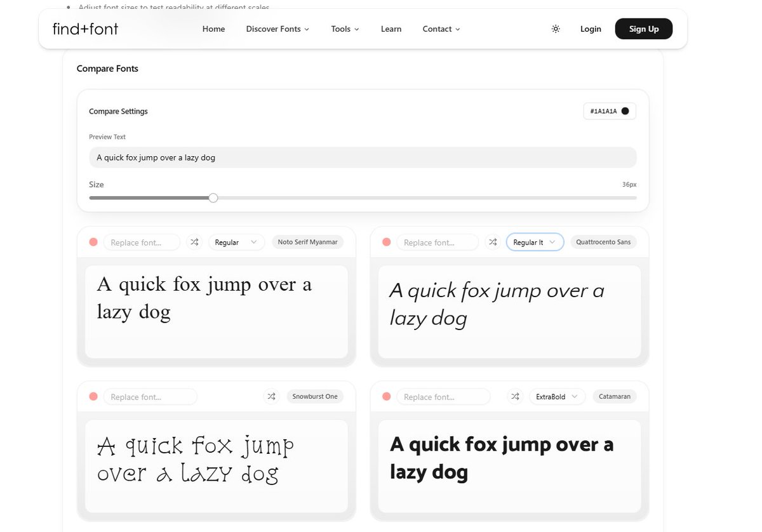Click the Quattrocento Sans font name tag
Viewport: 762px width, 532px height.
pos(603,242)
